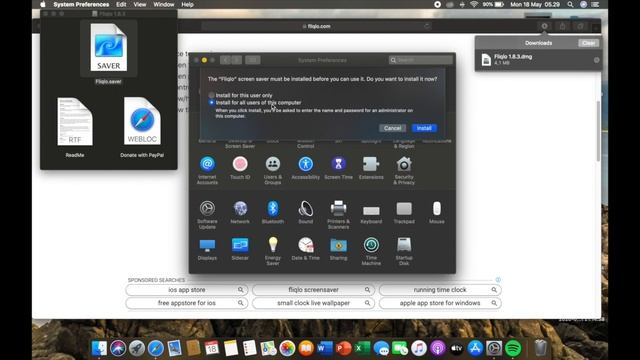Viewport: 640px width, 360px height.
Task: Open Network preferences
Action: click(x=240, y=212)
